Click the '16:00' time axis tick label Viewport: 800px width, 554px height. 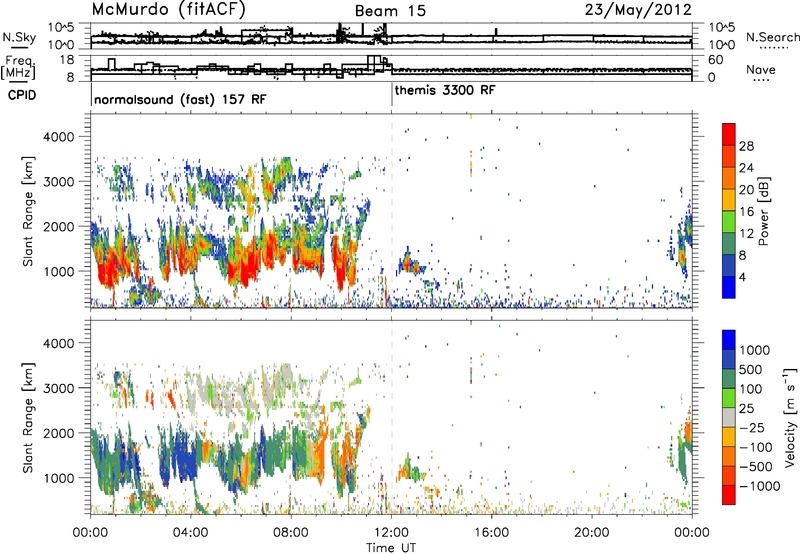click(x=491, y=533)
